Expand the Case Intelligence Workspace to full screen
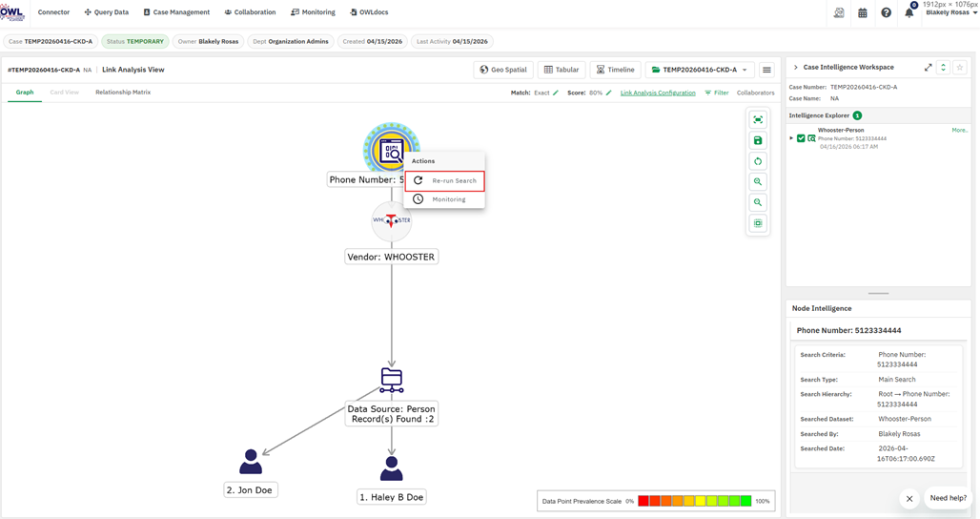This screenshot has height=519, width=980. pos(929,68)
